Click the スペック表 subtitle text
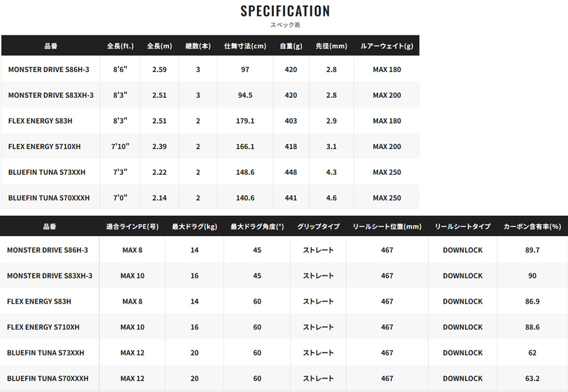 (285, 25)
